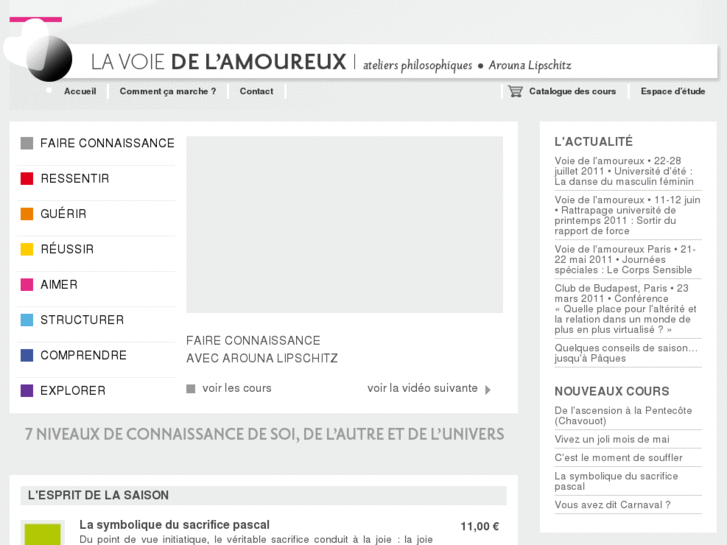The height and width of the screenshot is (545, 727).
Task: Select the COMPRENDRE level
Action: (x=83, y=355)
